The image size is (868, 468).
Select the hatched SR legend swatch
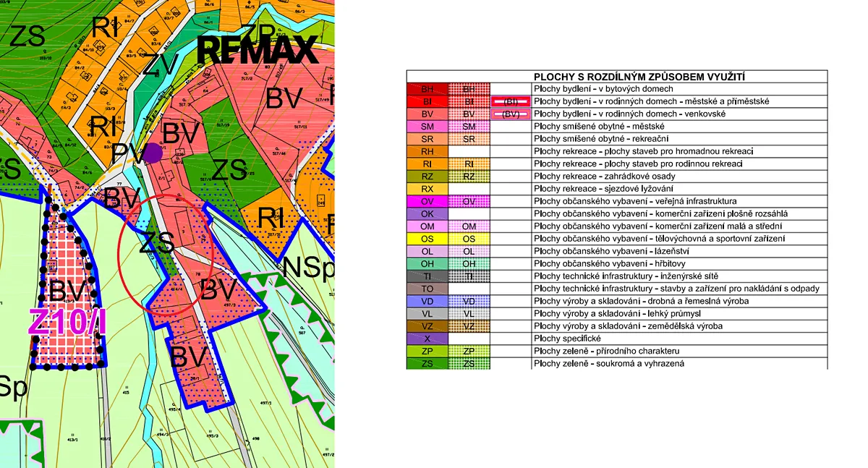(x=469, y=139)
